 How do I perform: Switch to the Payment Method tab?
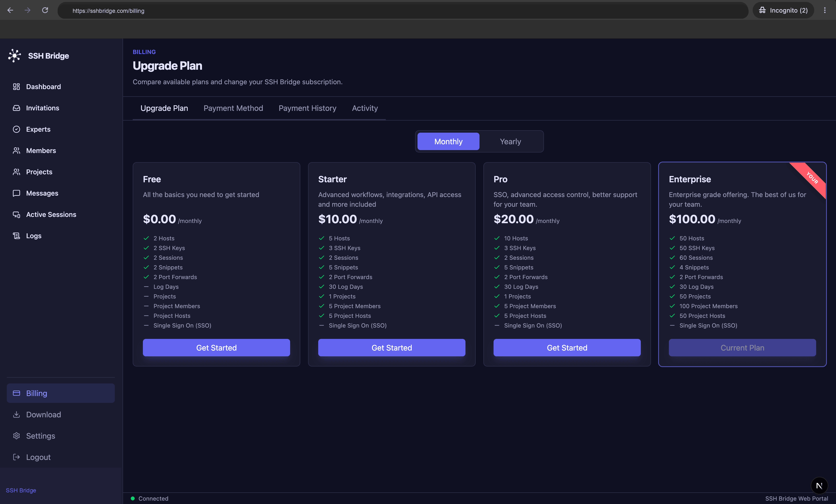[233, 108]
